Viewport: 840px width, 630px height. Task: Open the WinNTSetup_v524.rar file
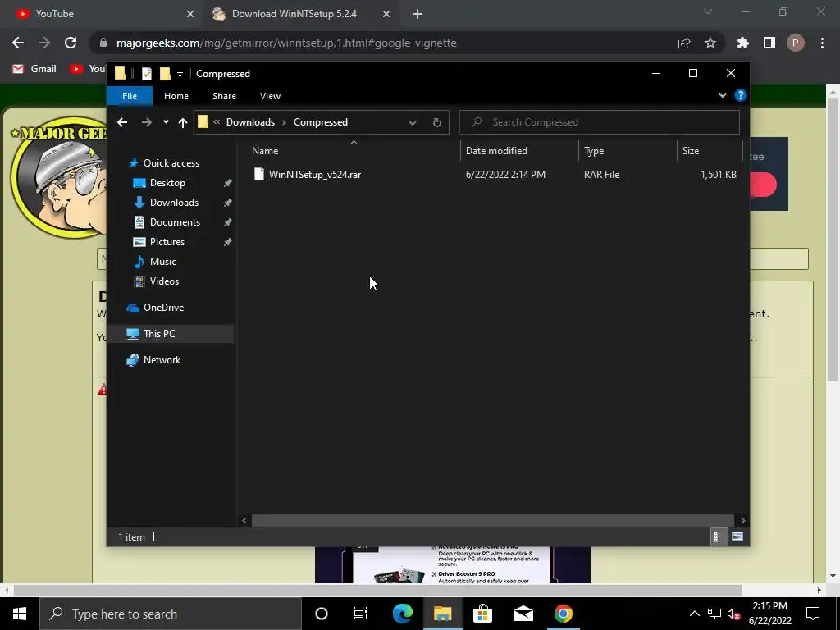[314, 175]
